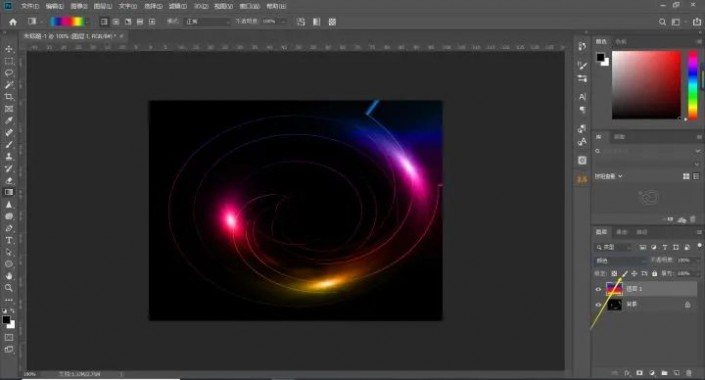Select the Hand tool

[x=9, y=276]
